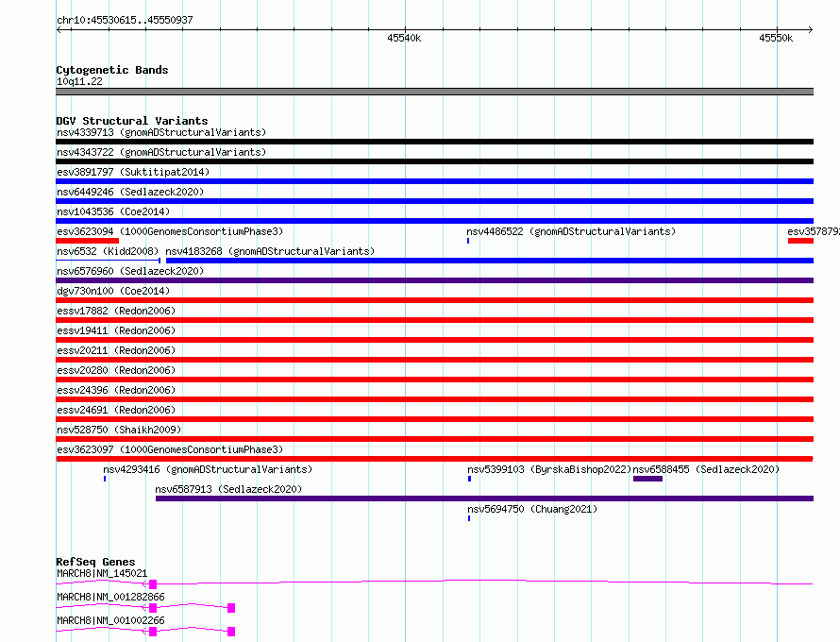
Task: Click the purple nsv6576960 Sedlazeck2020 bar
Action: 434,280
